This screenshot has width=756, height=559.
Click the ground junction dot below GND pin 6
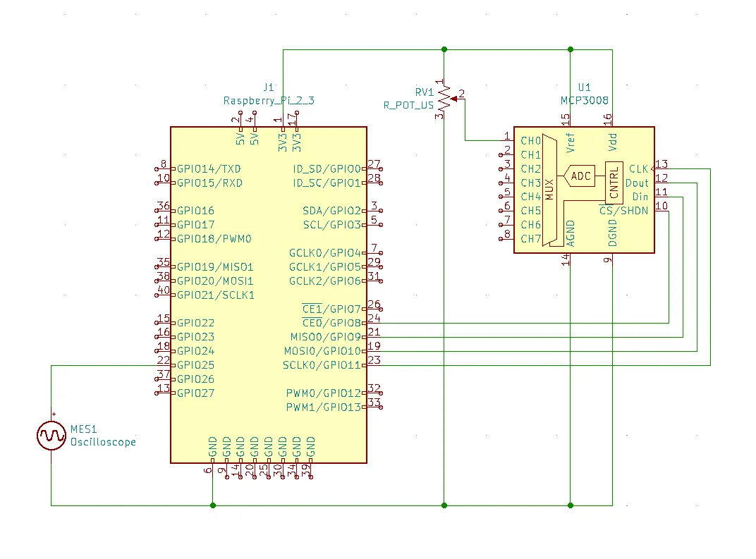pyautogui.click(x=212, y=505)
